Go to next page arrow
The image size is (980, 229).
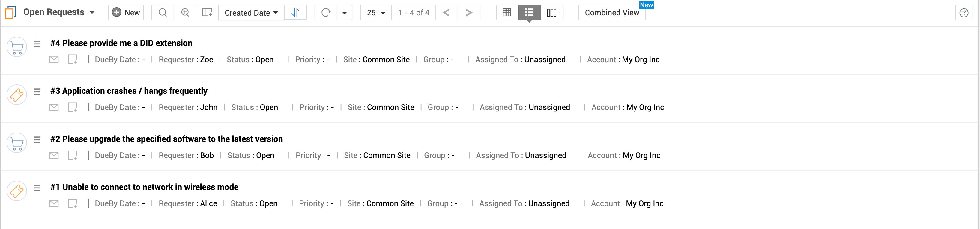tap(469, 13)
